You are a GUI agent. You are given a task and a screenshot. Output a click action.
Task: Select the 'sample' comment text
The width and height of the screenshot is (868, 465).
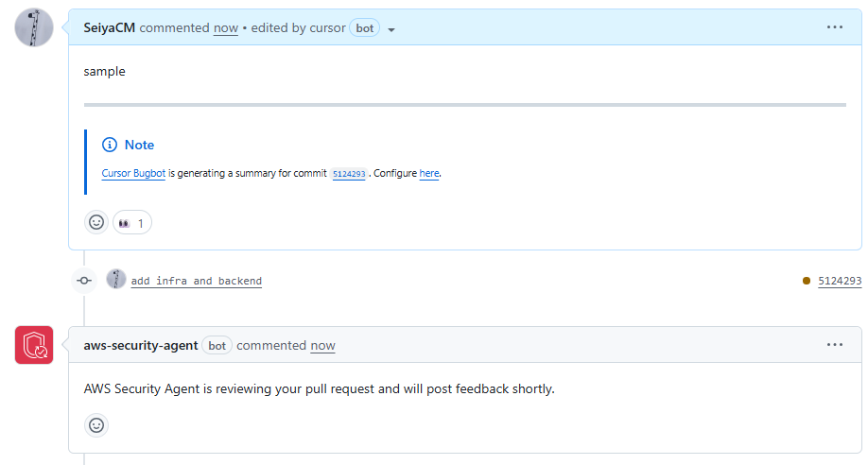tap(105, 72)
